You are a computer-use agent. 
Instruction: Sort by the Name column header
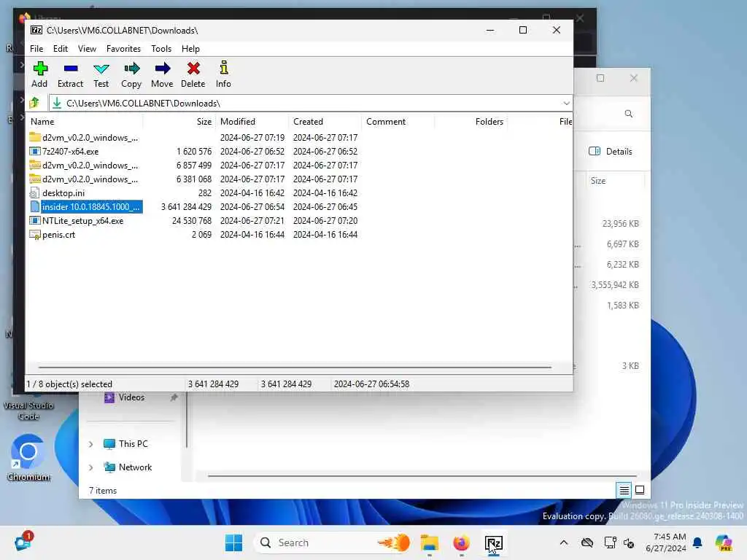coord(85,122)
